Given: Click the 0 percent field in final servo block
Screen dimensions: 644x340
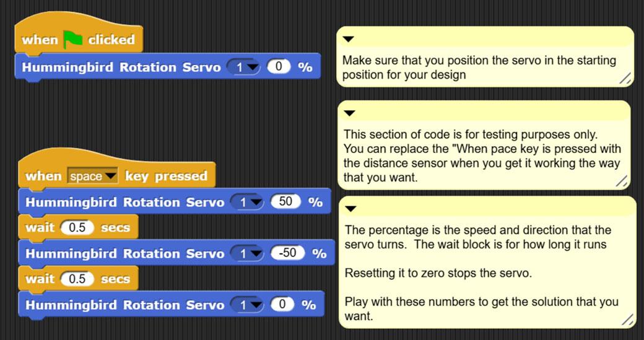Looking at the screenshot, I should click(x=282, y=305).
